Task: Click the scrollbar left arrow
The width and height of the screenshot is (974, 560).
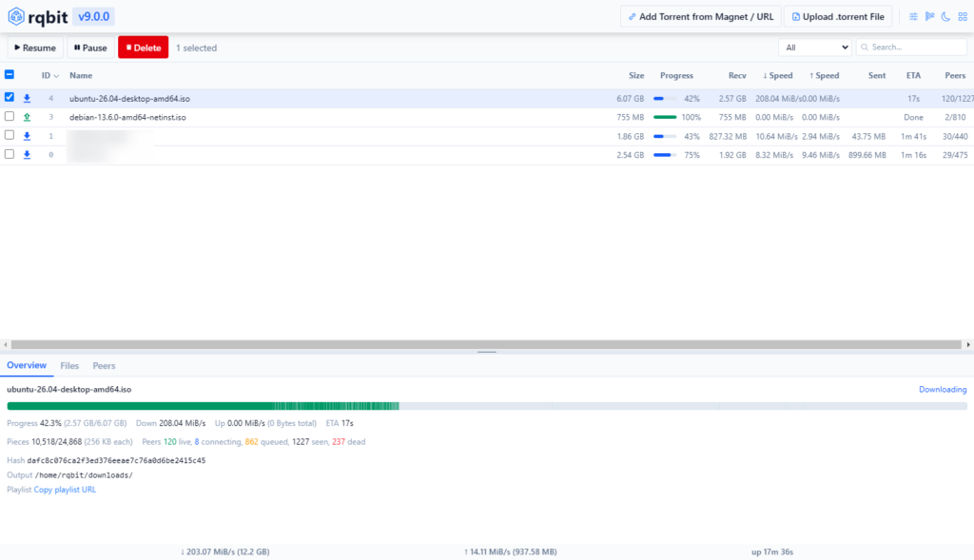Action: tap(5, 344)
